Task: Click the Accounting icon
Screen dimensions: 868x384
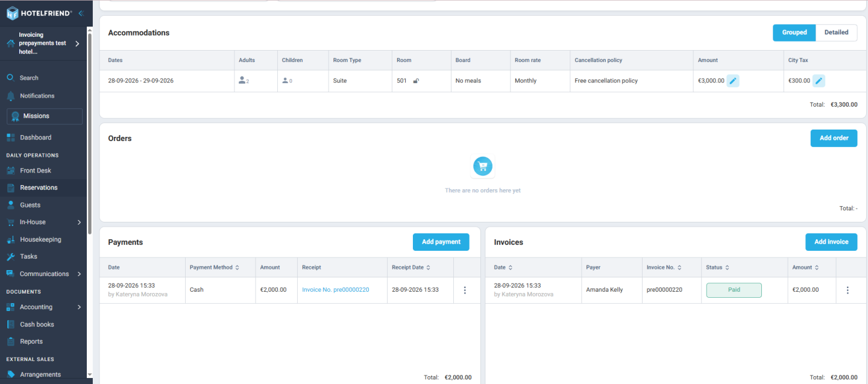Action: (10, 307)
